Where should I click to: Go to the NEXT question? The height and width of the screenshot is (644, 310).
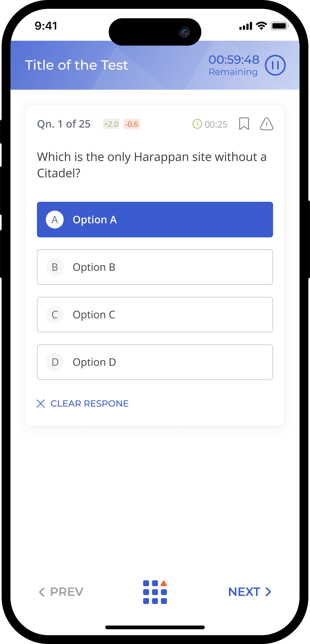(250, 592)
